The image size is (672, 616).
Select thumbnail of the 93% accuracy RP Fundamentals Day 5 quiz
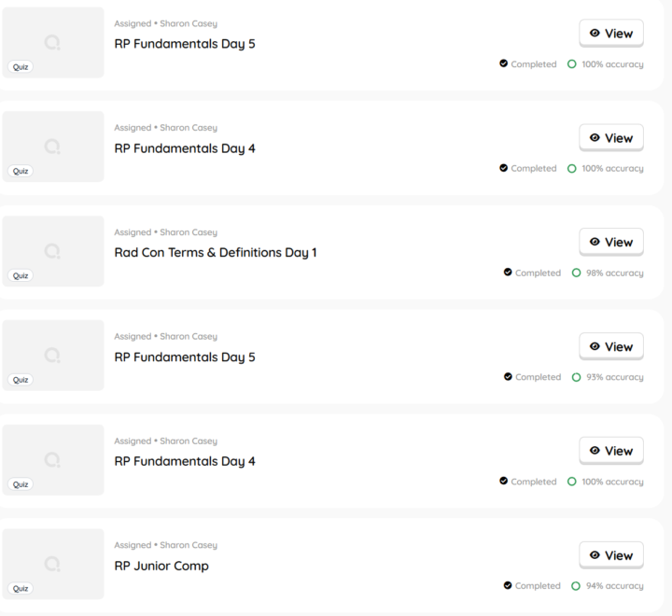point(53,356)
